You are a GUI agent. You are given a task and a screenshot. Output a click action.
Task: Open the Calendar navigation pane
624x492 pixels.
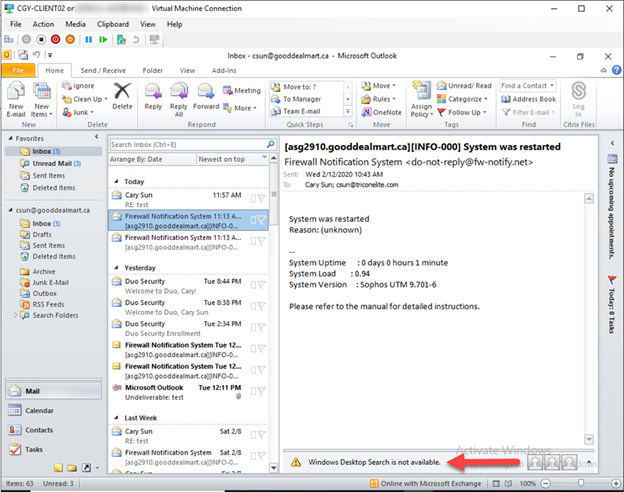53,410
